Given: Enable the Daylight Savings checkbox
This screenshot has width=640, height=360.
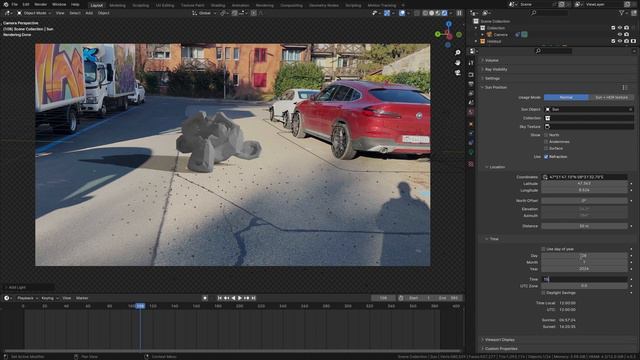Looking at the screenshot, I should pos(543,293).
